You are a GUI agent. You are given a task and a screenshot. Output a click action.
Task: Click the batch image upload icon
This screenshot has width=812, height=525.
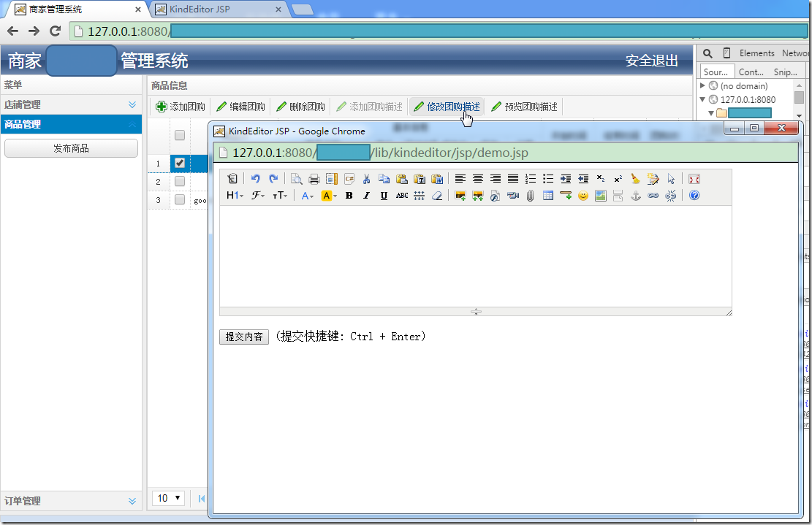click(x=477, y=196)
